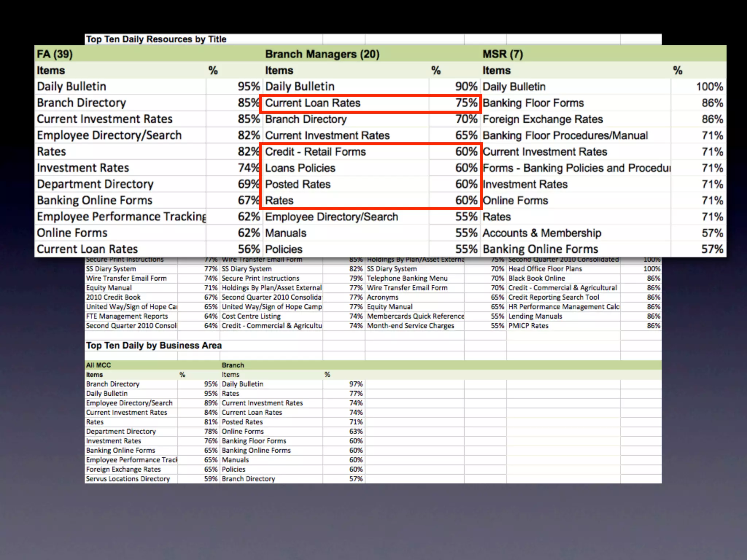Image resolution: width=747 pixels, height=560 pixels.
Task: Click 'Banking Floor Forms' under MSR
Action: [533, 103]
